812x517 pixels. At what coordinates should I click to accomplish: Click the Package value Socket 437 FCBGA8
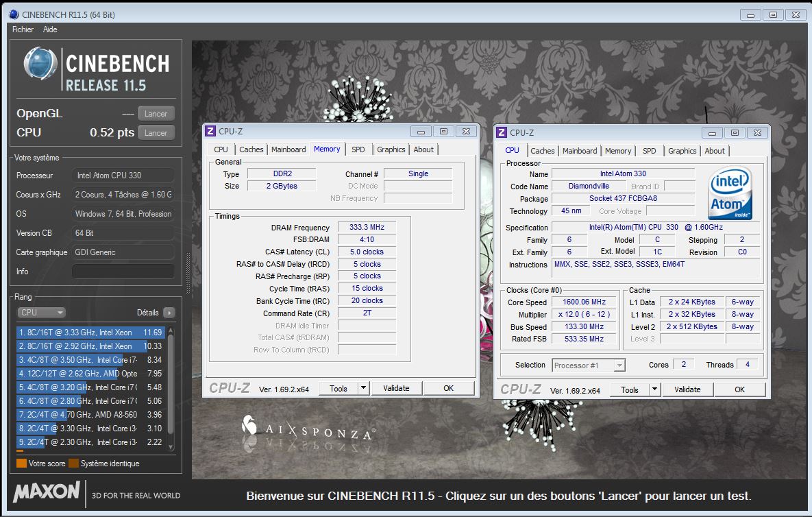(x=623, y=198)
